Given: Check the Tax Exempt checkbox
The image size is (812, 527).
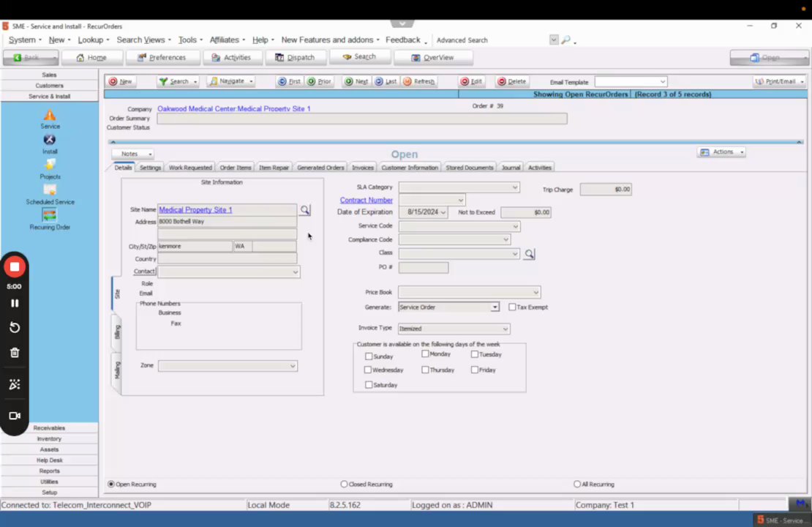Looking at the screenshot, I should pos(512,307).
